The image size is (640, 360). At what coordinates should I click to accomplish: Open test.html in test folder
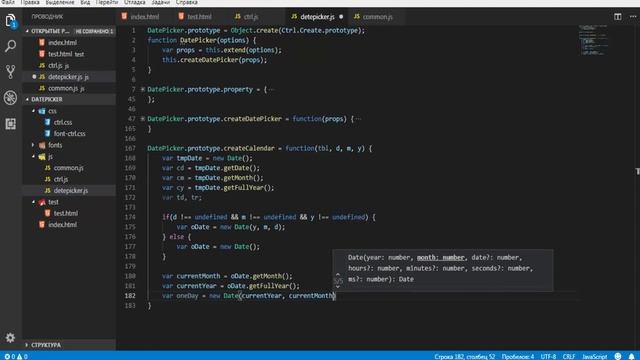coord(69,213)
